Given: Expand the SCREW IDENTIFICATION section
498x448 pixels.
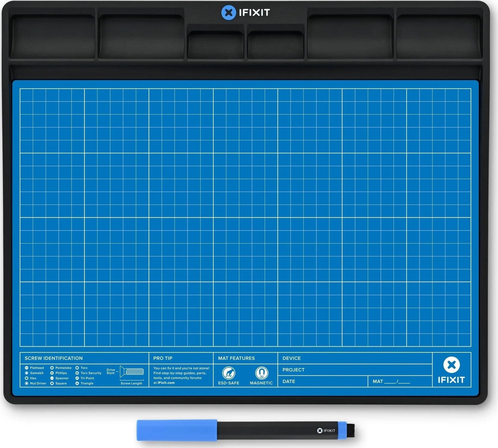Looking at the screenshot, I should [x=54, y=358].
